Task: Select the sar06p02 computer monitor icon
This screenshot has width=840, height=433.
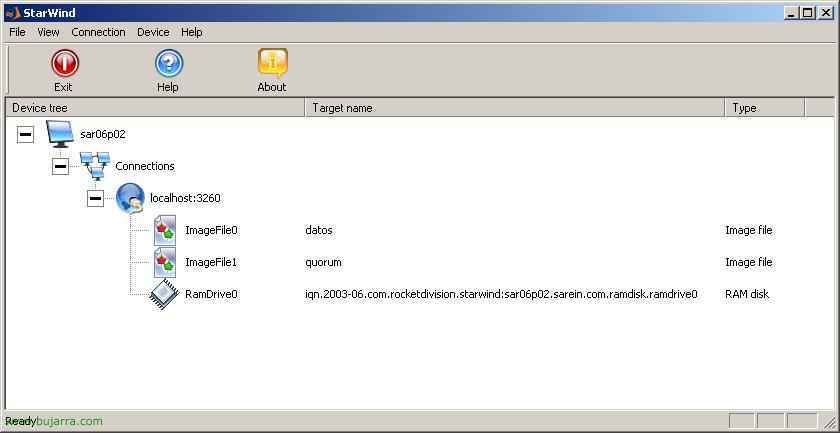Action: point(59,134)
